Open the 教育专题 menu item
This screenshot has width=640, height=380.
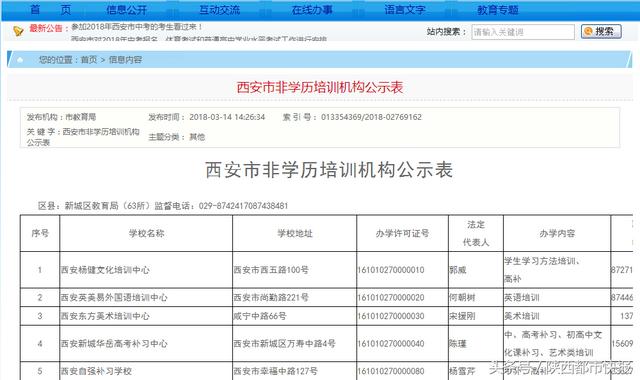498,9
